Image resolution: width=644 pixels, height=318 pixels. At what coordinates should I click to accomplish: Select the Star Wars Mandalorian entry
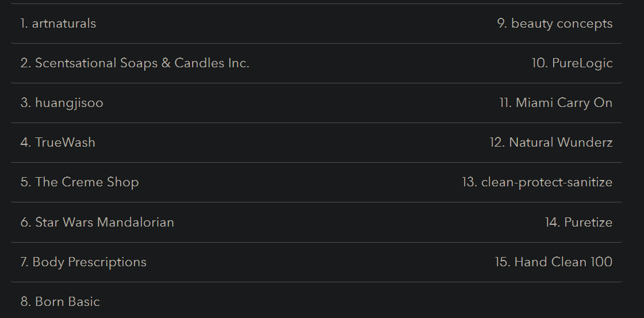pyautogui.click(x=97, y=222)
